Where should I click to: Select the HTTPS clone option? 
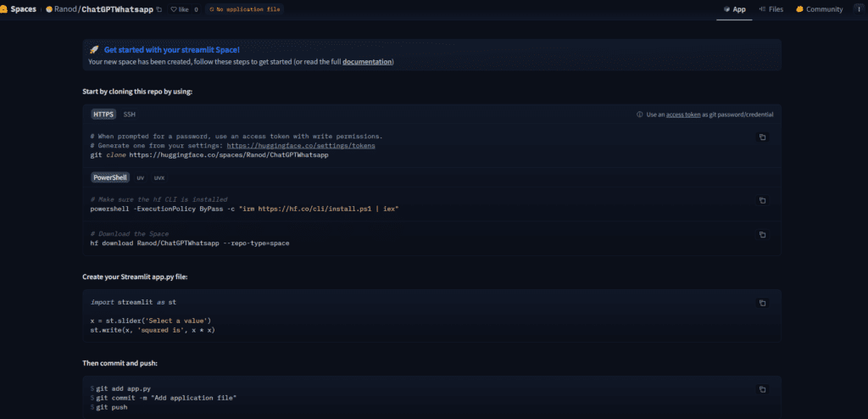click(103, 115)
